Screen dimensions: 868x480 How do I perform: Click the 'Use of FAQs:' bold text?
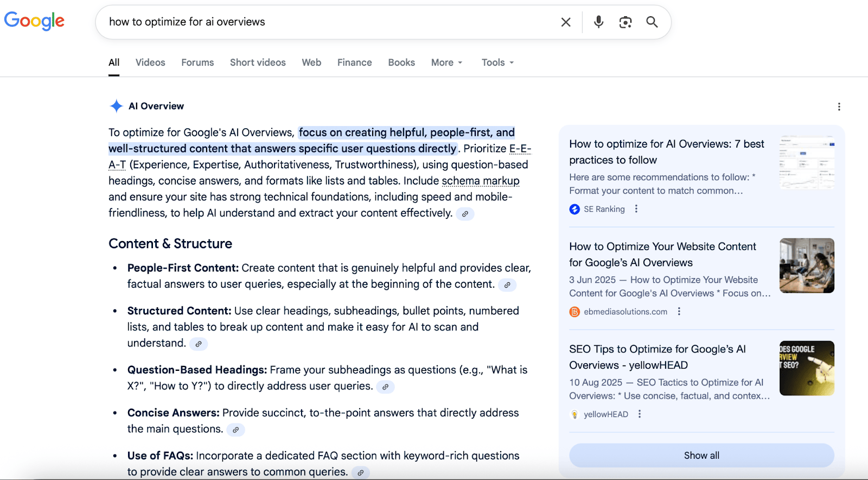pyautogui.click(x=160, y=456)
